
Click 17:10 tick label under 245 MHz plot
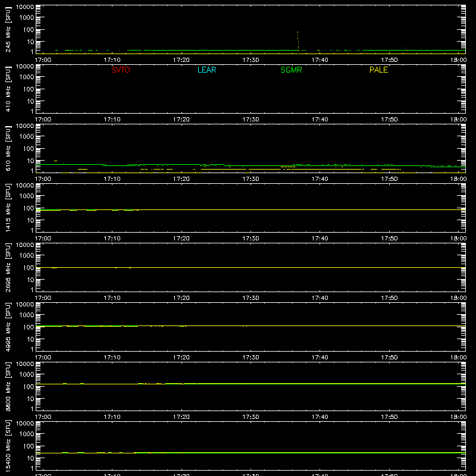coord(112,60)
